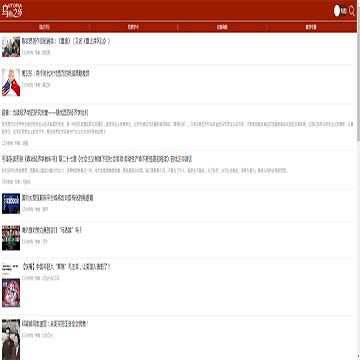Open search with the magnifying glass icon

click(x=352, y=11)
